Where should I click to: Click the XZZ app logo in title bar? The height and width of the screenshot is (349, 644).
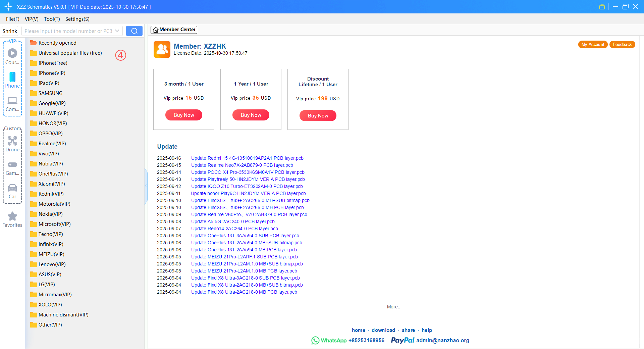[x=8, y=7]
